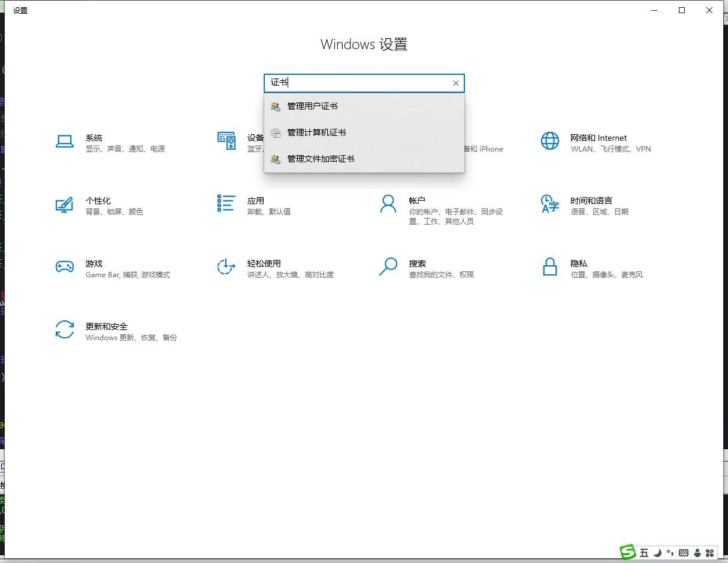This screenshot has width=728, height=563.
Task: Open 系统 settings title
Action: click(94, 138)
